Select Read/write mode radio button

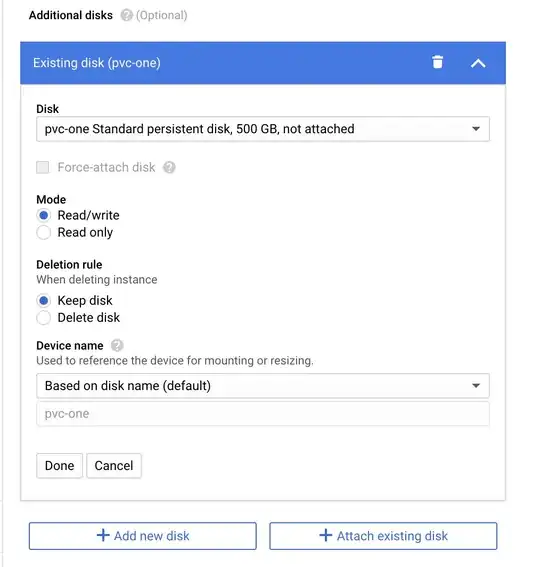coord(43,216)
